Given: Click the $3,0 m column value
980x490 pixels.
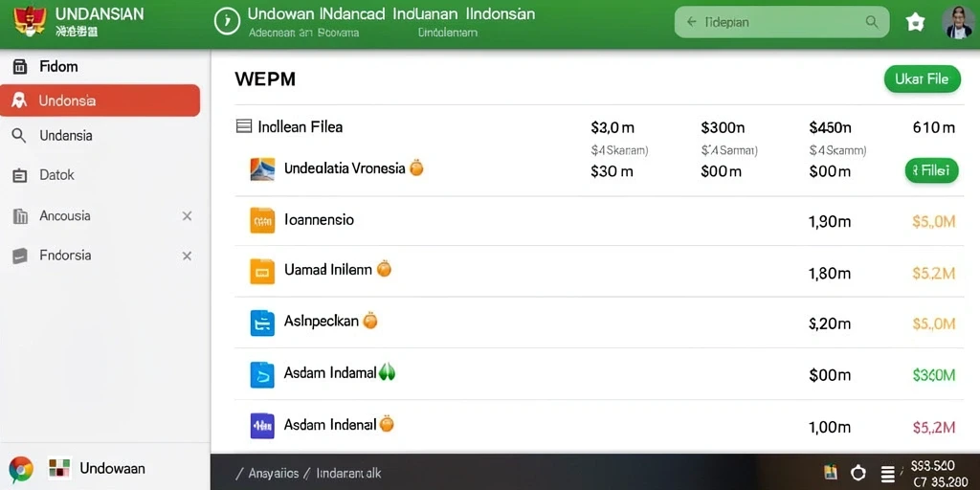Looking at the screenshot, I should (x=612, y=127).
